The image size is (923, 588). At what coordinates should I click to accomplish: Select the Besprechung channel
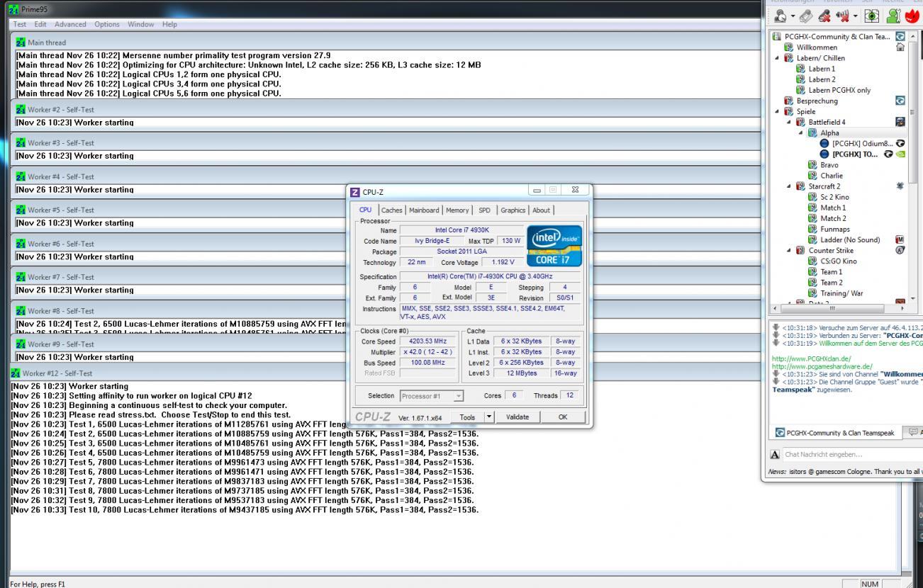click(x=816, y=101)
